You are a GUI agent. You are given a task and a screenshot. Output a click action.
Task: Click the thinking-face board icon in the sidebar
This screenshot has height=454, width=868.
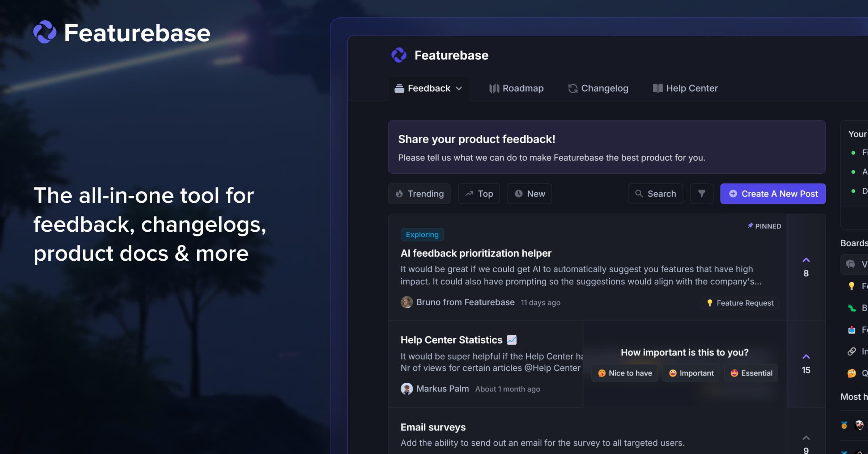[851, 374]
